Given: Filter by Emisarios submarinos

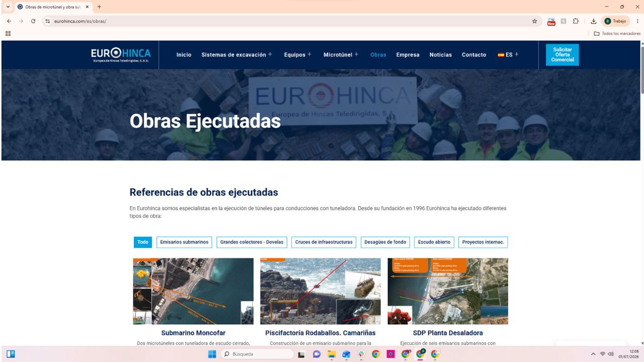Looking at the screenshot, I should pyautogui.click(x=184, y=242).
